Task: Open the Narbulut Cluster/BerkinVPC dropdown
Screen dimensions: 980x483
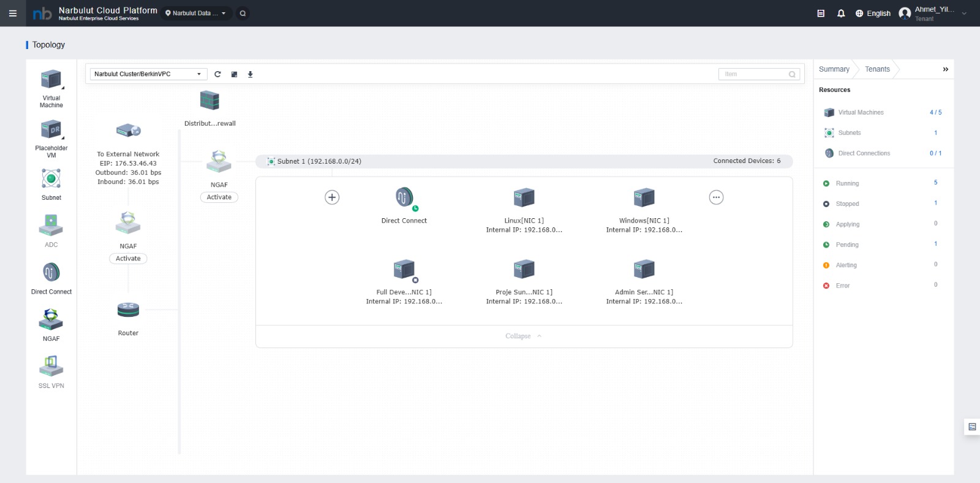Action: click(147, 74)
